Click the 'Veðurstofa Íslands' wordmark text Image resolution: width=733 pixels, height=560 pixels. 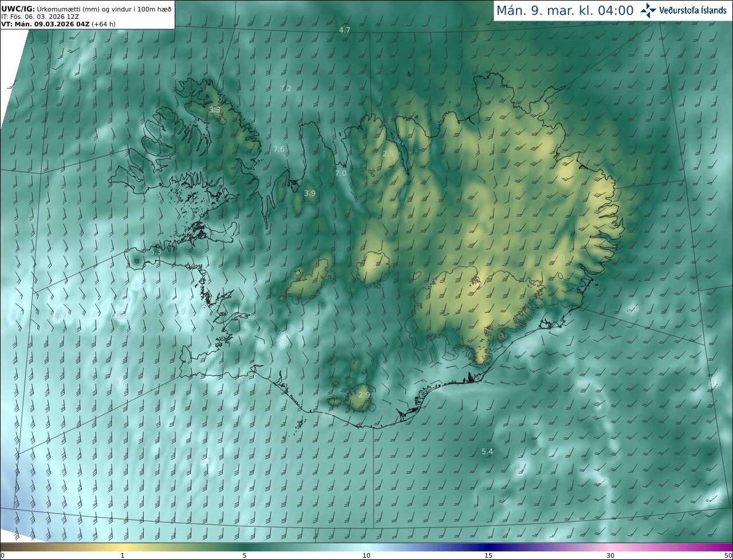click(x=693, y=10)
